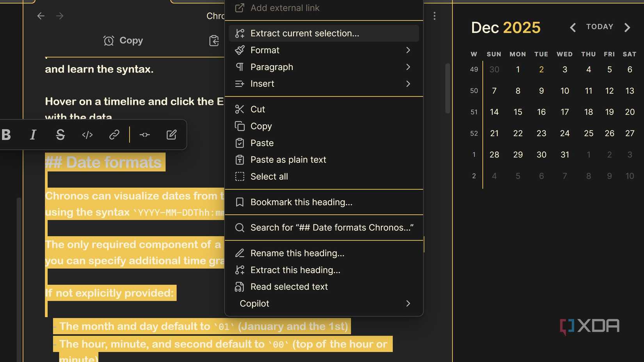The image size is (644, 362).
Task: Click the forward navigation arrow
Action: [59, 16]
